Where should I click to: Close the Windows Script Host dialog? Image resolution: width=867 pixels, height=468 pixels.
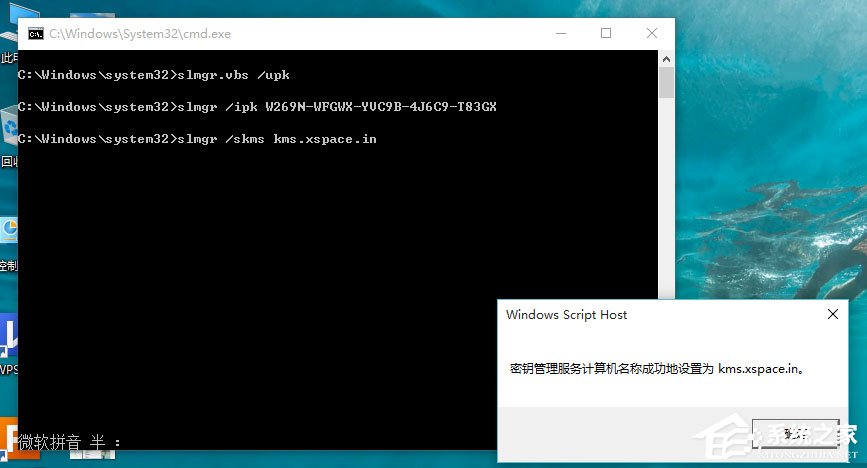coord(833,314)
